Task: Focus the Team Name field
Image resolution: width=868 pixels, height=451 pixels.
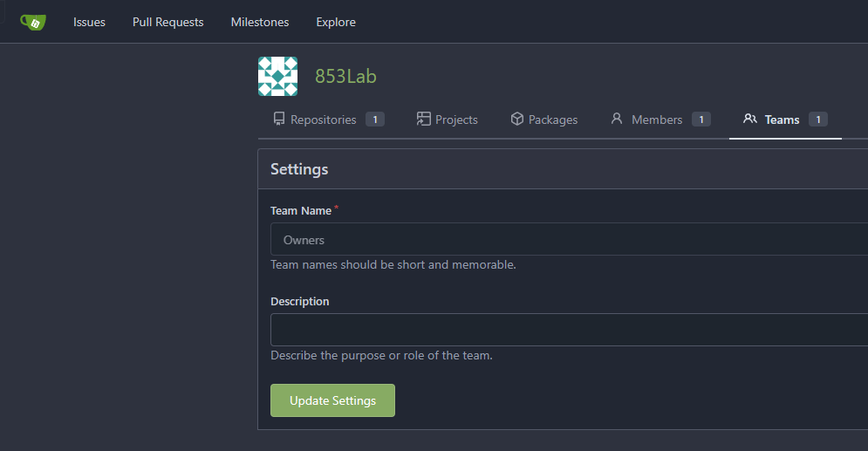Action: pos(569,240)
